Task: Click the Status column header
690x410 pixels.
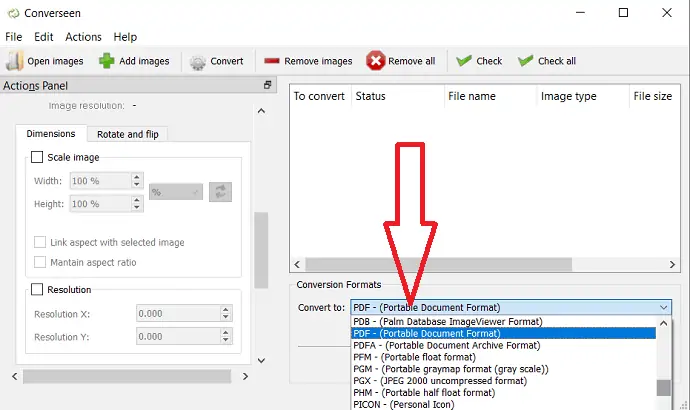Action: point(398,96)
